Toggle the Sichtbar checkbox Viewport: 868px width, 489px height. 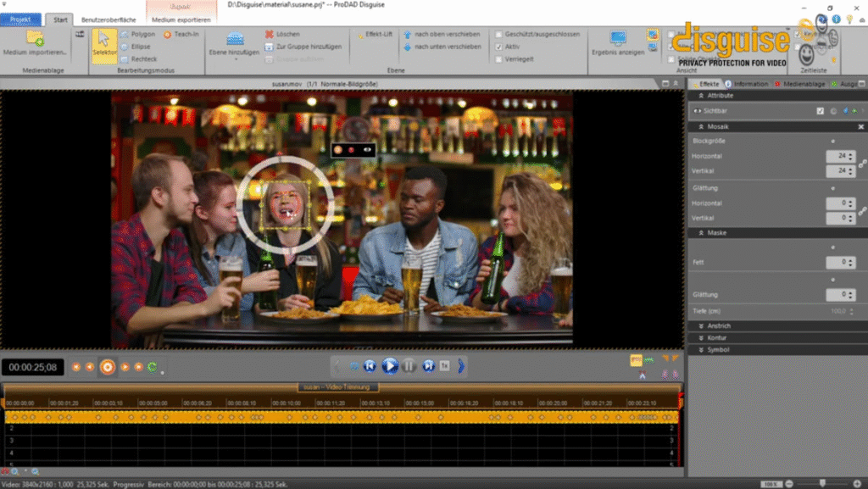pos(820,111)
